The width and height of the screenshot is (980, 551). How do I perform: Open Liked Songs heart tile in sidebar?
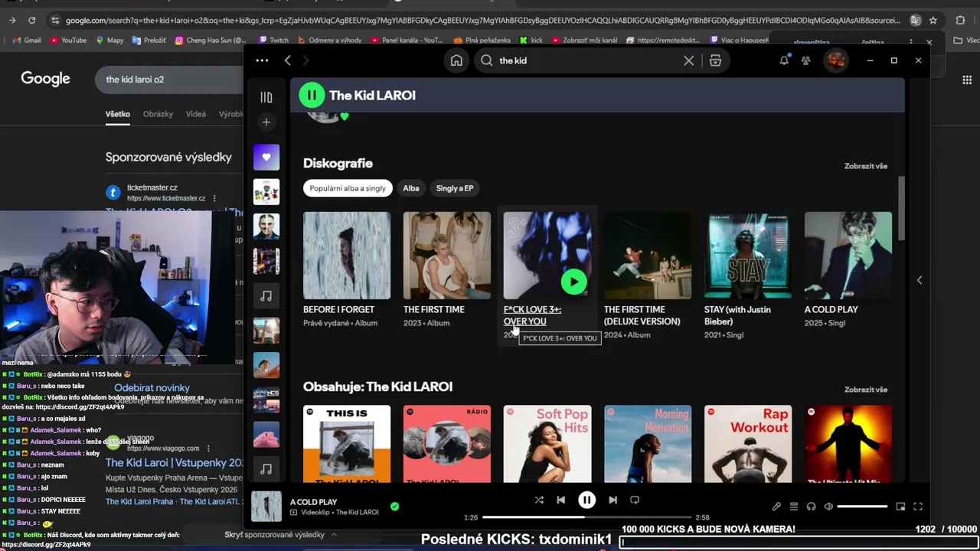point(266,157)
